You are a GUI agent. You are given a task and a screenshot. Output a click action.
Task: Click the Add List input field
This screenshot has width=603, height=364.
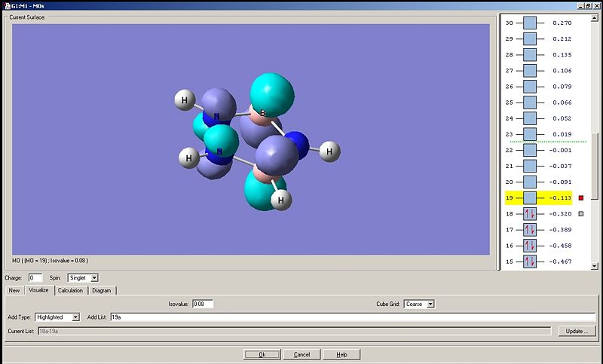click(353, 317)
